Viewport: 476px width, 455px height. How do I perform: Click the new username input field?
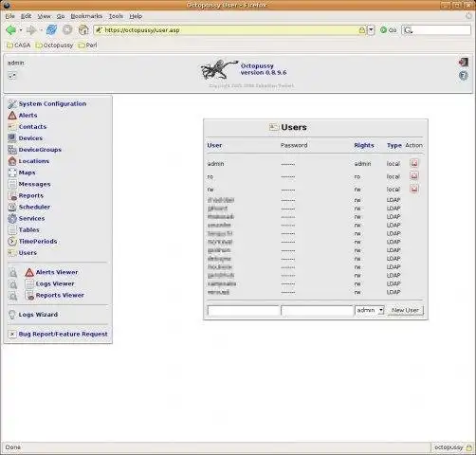click(244, 310)
